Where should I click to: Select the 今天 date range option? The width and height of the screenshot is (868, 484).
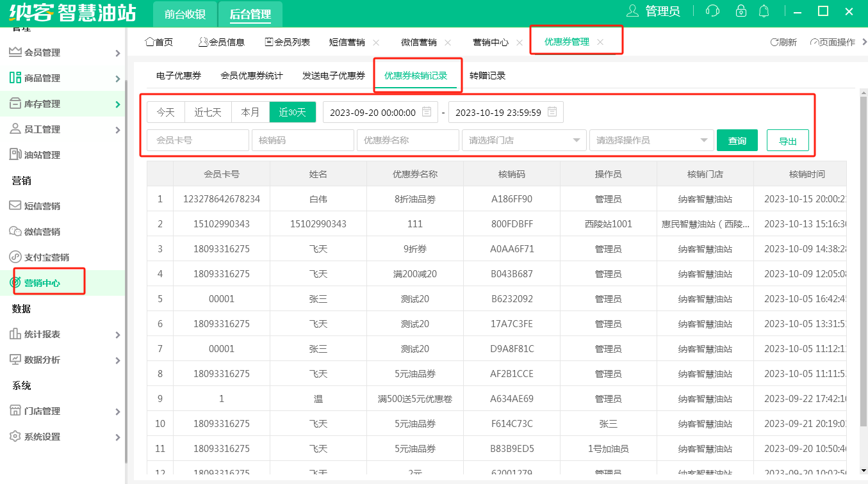coord(166,112)
